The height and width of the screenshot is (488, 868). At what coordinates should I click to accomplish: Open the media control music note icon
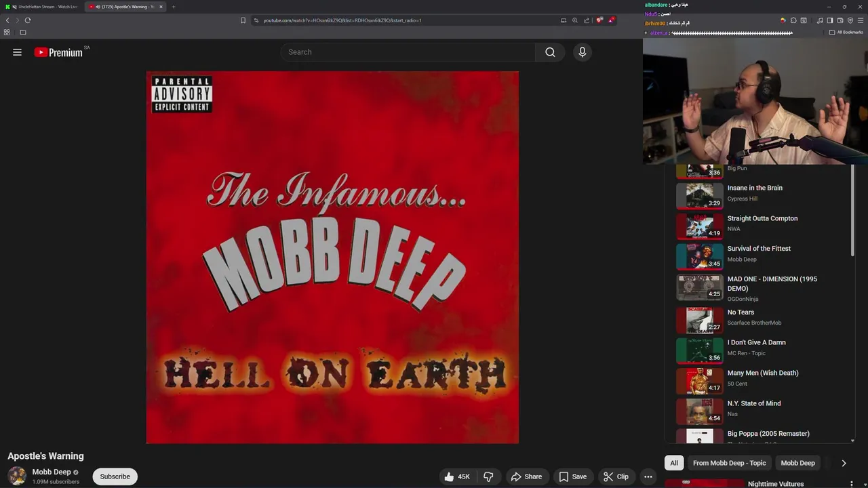(x=820, y=20)
